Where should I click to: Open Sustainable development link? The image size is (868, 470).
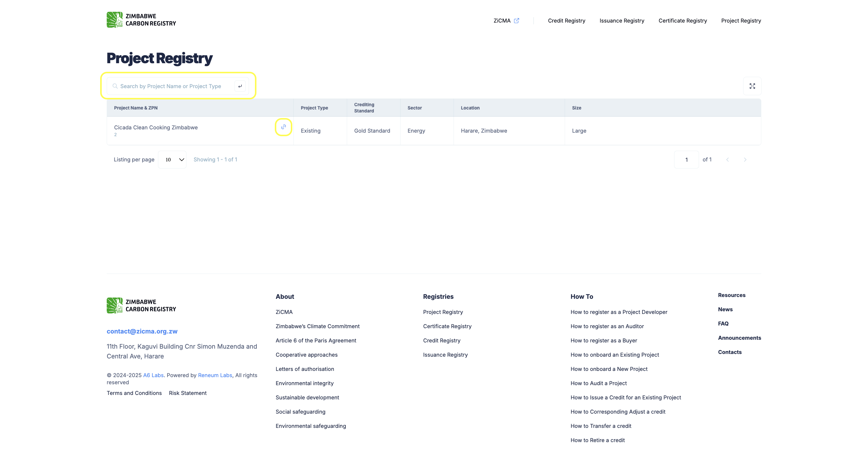307,398
